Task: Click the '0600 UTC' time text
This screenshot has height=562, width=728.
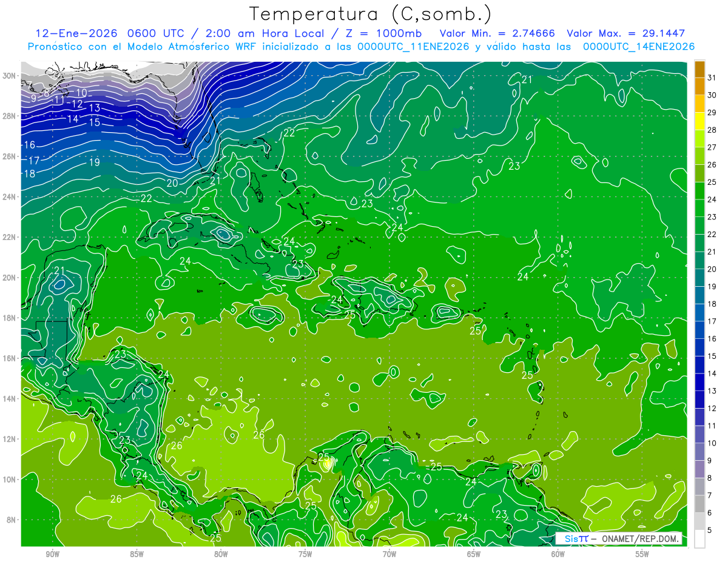Action: click(157, 33)
